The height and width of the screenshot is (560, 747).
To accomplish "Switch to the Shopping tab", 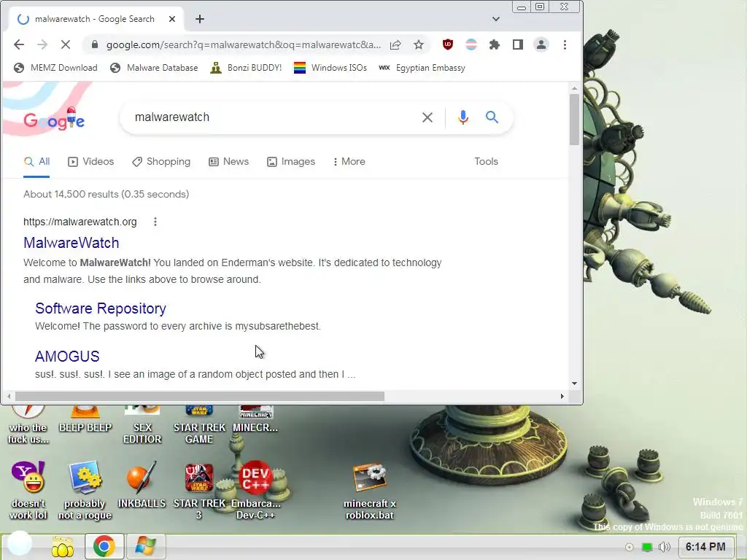I will 161,161.
